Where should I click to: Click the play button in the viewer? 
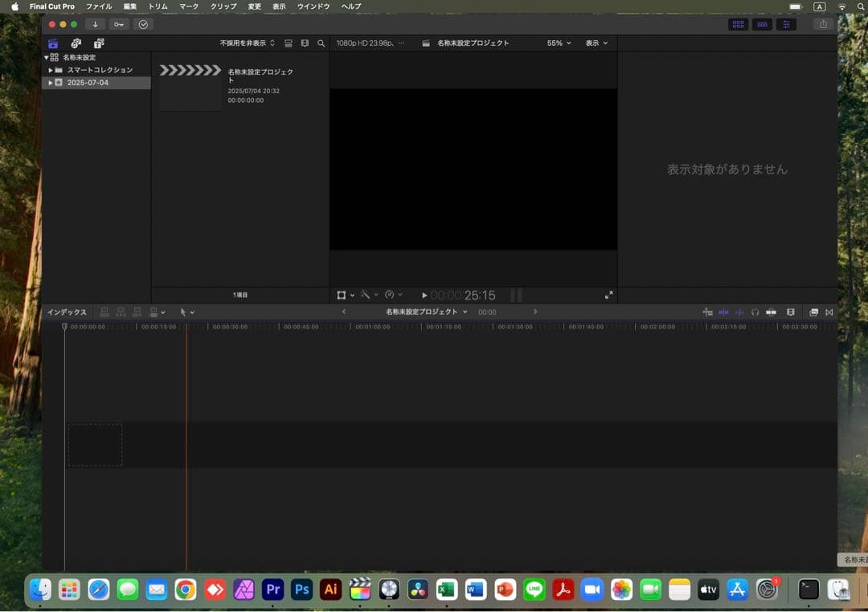[424, 295]
